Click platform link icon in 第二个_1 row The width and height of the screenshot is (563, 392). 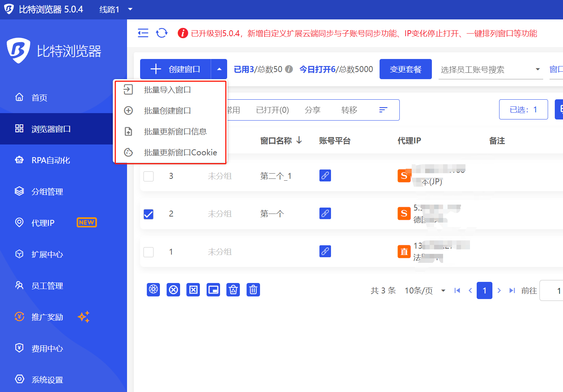point(325,175)
